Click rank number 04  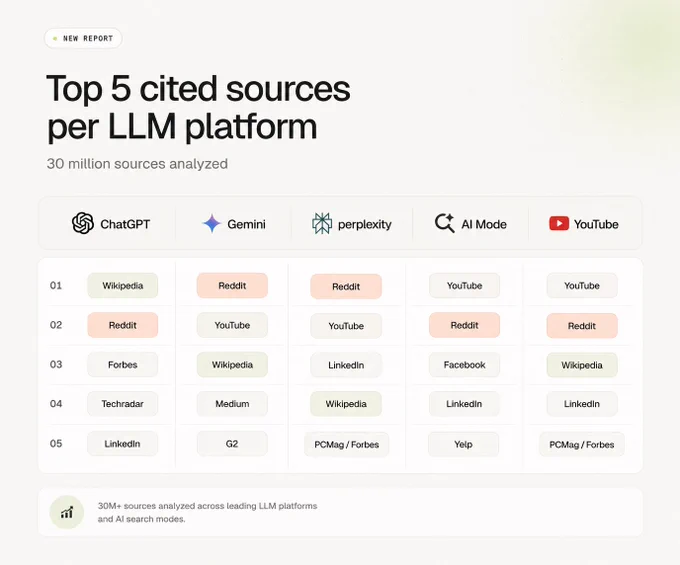[x=56, y=404]
